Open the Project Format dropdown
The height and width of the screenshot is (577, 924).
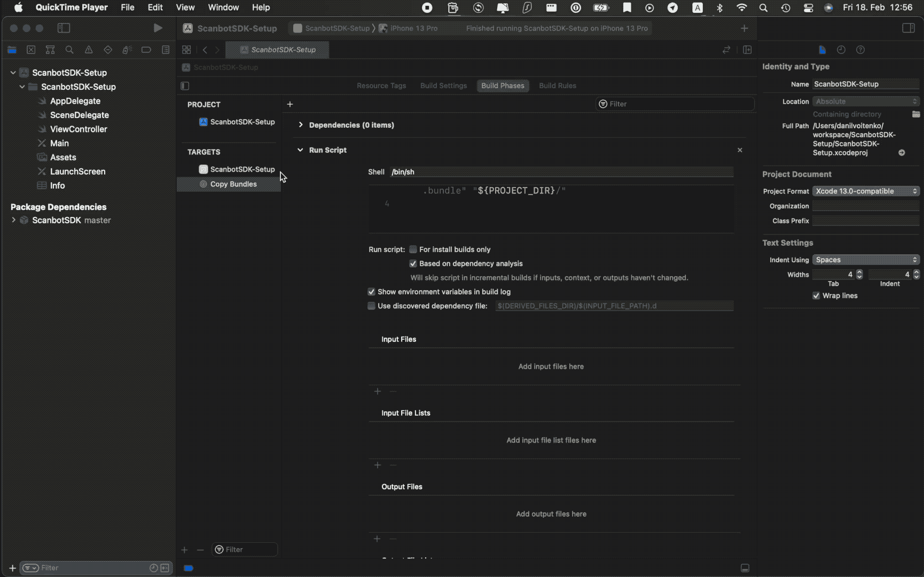865,191
